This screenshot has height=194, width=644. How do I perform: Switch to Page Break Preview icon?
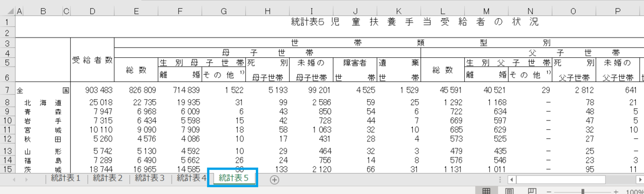(532, 191)
